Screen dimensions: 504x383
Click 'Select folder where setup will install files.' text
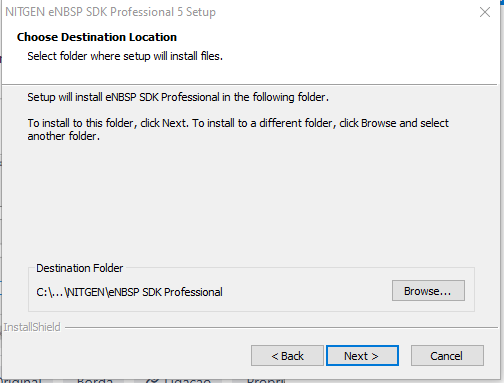125,56
